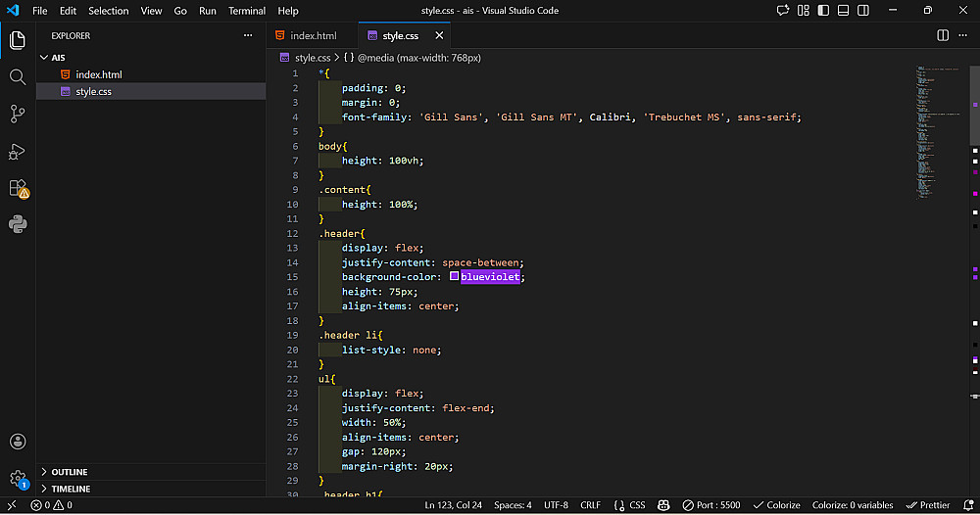Click the blueviolet color swatch

[455, 277]
